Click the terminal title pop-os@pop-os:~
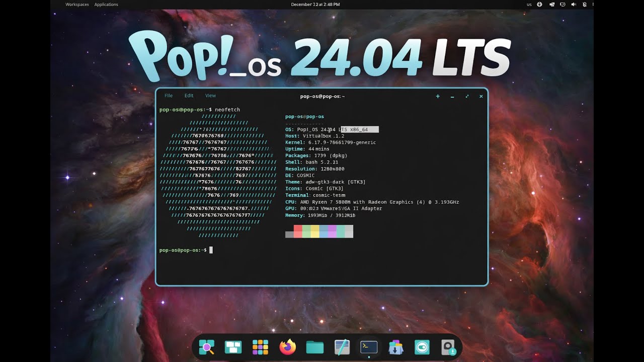 [x=323, y=96]
